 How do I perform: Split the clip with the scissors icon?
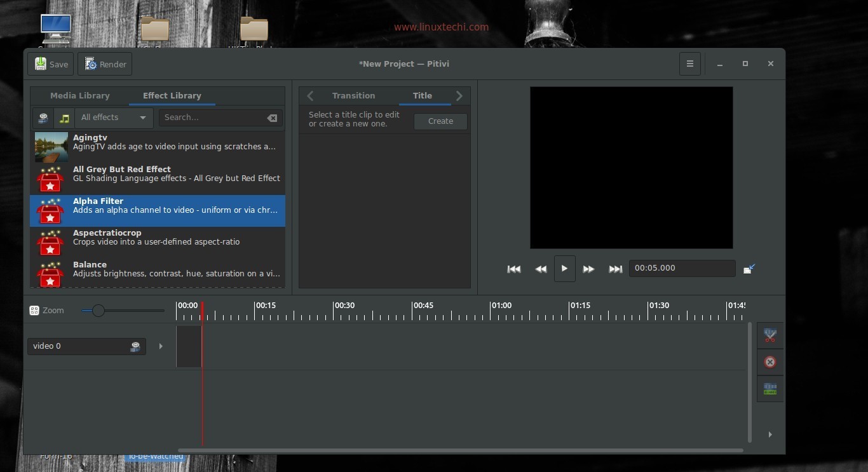[x=770, y=335]
